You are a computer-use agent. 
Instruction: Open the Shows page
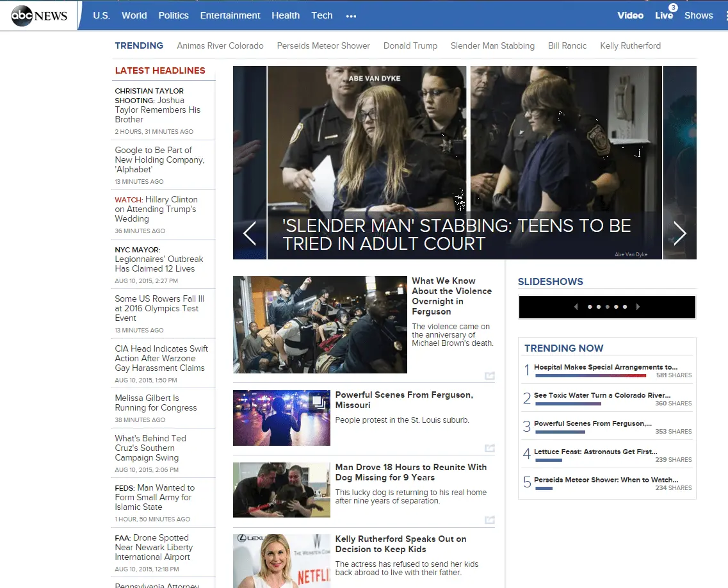coord(699,15)
